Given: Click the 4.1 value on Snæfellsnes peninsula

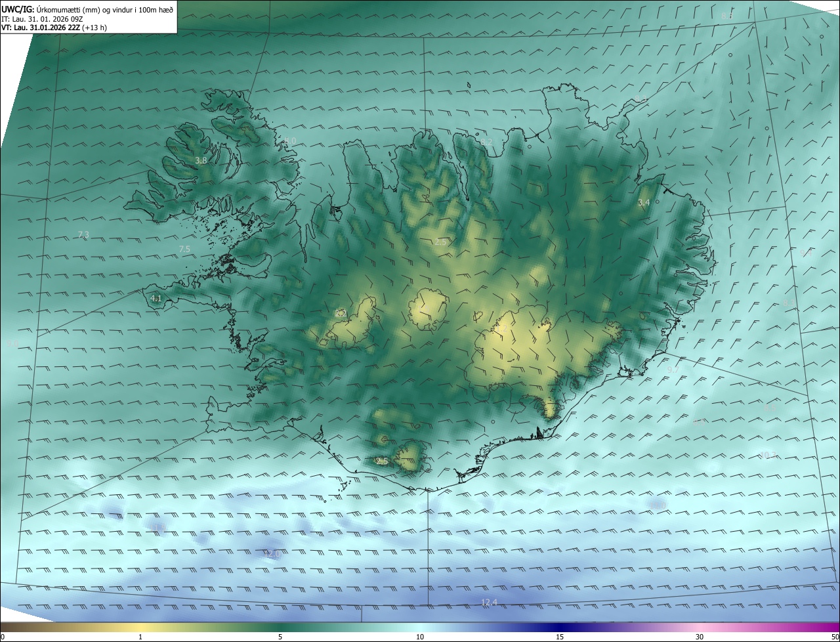Looking at the screenshot, I should pyautogui.click(x=156, y=298).
